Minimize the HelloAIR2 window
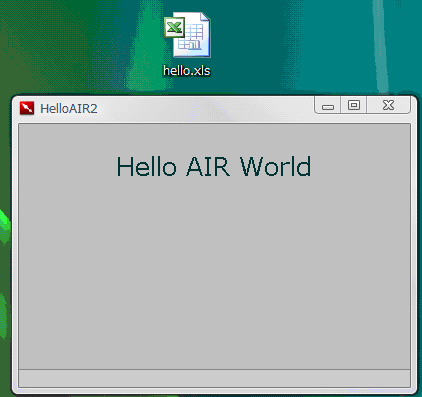The height and width of the screenshot is (397, 422). pyautogui.click(x=328, y=106)
